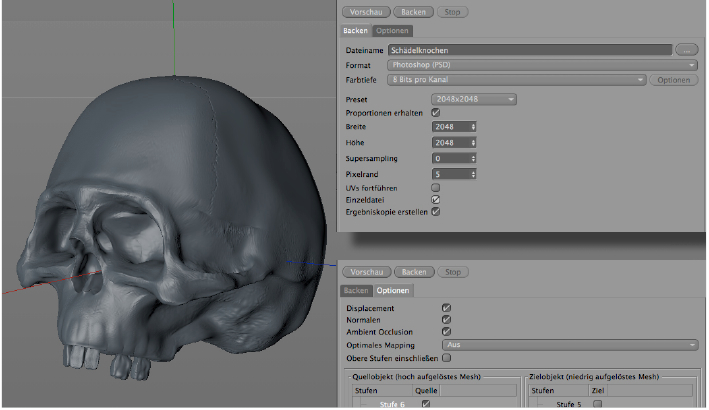The image size is (709, 410).
Task: Click the Pixelrand stepper arrows
Action: [x=473, y=174]
